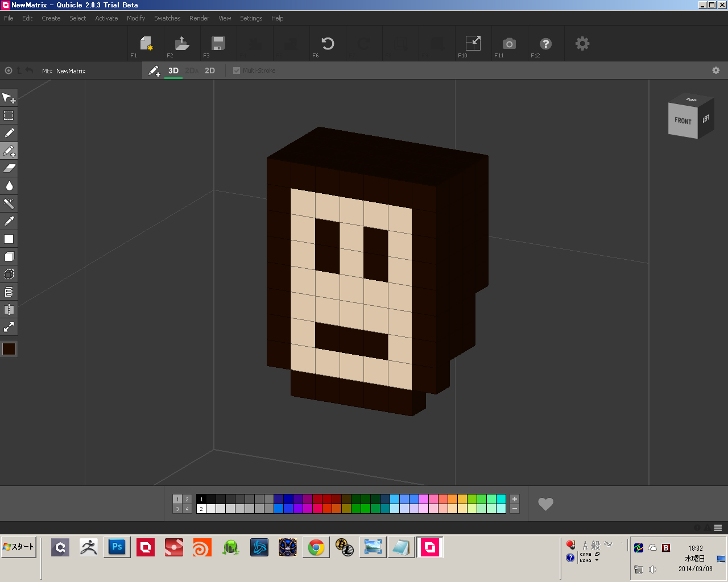This screenshot has height=582, width=728.
Task: Open the gear settings in top toolbar
Action: click(x=582, y=44)
